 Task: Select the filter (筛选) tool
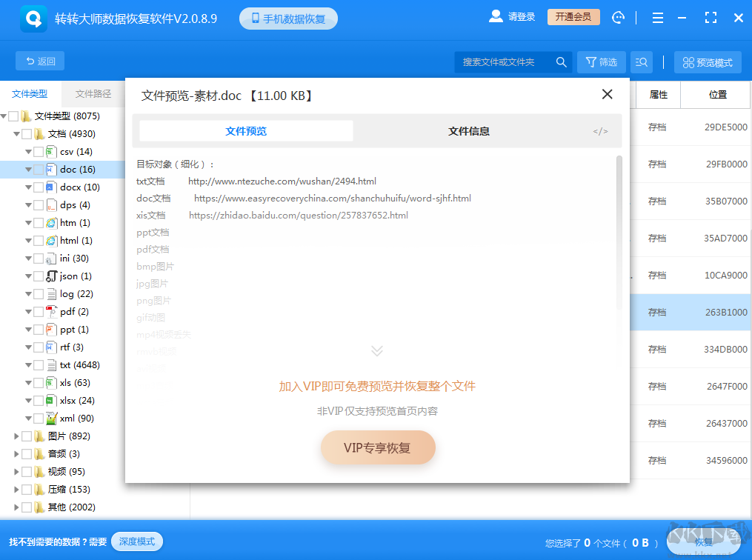(601, 62)
